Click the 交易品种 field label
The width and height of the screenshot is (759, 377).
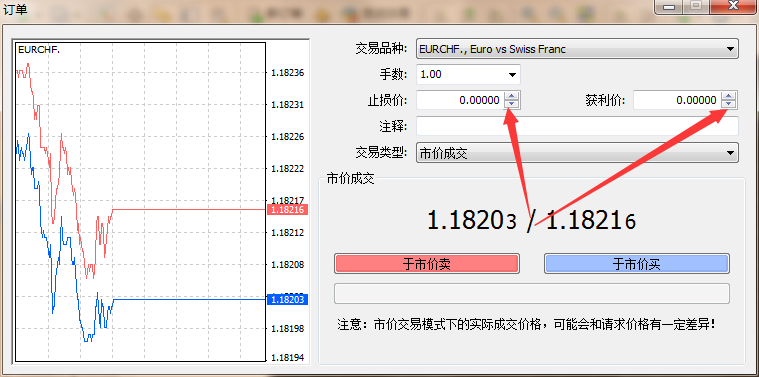(x=382, y=48)
